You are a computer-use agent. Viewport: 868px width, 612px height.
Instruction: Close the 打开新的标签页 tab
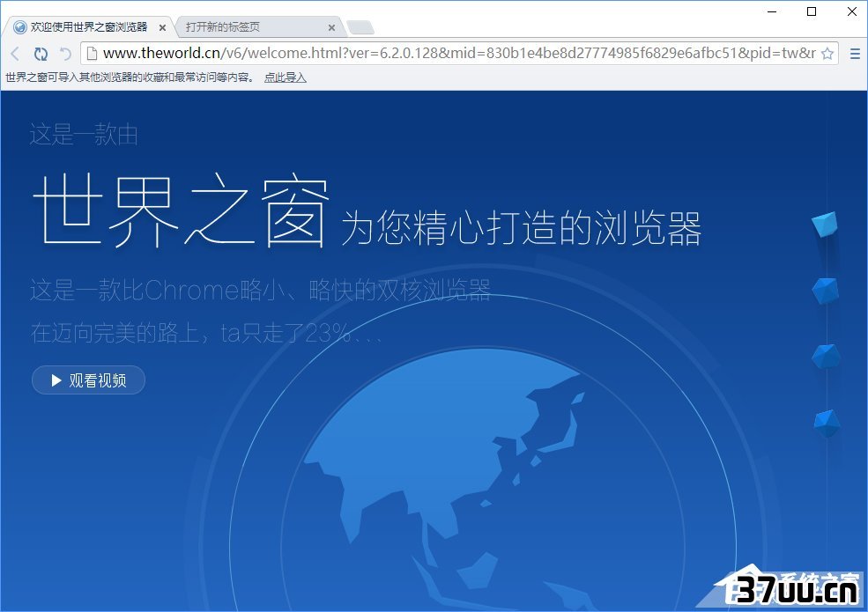coord(331,27)
